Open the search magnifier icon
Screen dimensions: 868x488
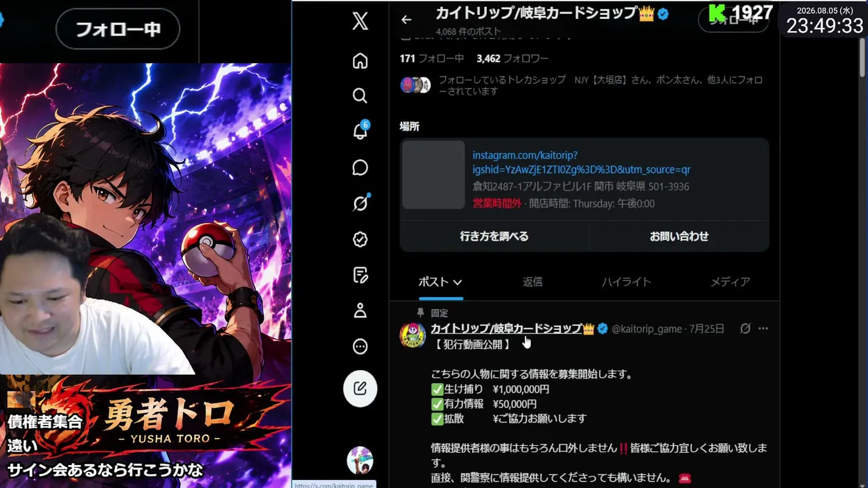(360, 96)
